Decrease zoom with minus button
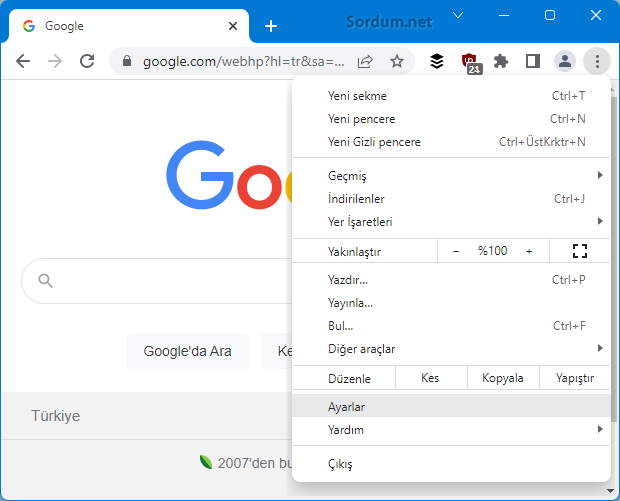 [x=456, y=251]
